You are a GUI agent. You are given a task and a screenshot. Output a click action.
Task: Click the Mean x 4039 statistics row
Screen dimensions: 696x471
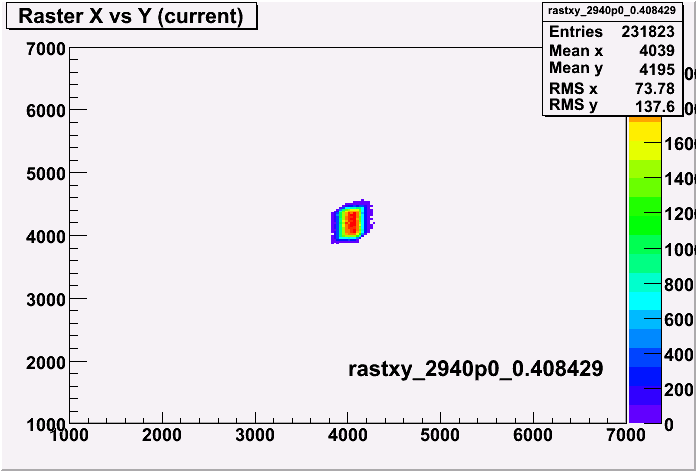(x=612, y=51)
